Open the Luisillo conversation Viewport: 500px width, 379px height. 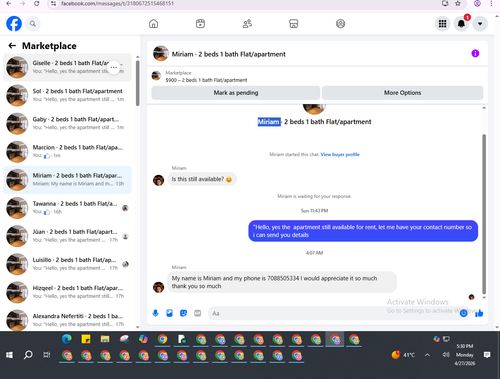click(x=67, y=264)
